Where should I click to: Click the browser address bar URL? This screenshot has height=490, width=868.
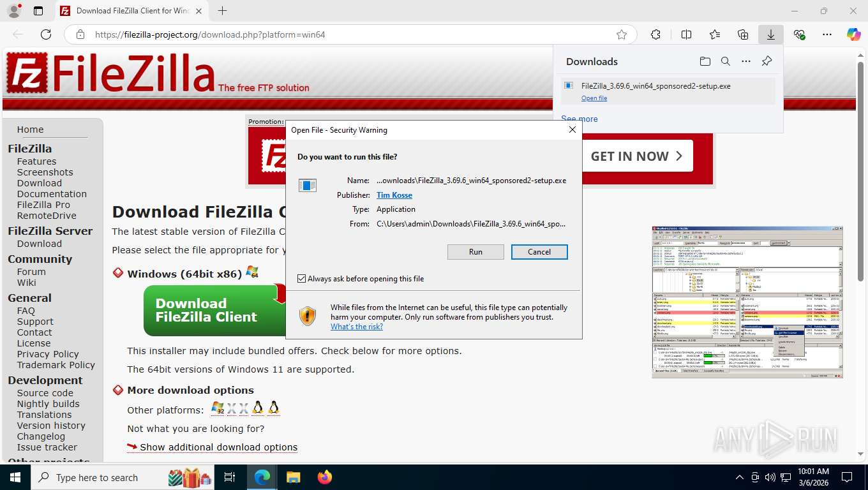(x=210, y=34)
